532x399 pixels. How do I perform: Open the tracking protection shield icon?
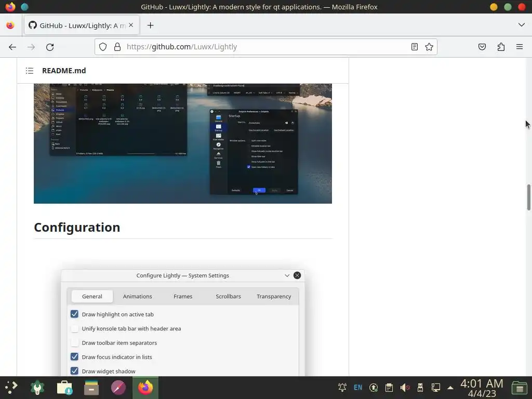[103, 47]
